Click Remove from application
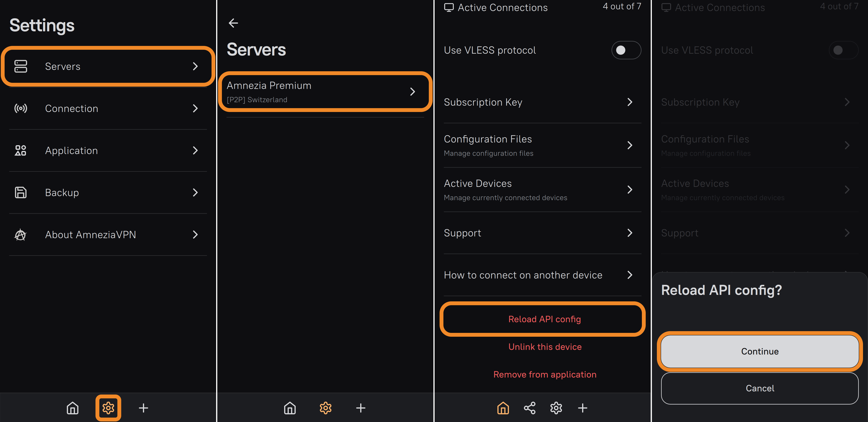The width and height of the screenshot is (868, 422). 544,374
